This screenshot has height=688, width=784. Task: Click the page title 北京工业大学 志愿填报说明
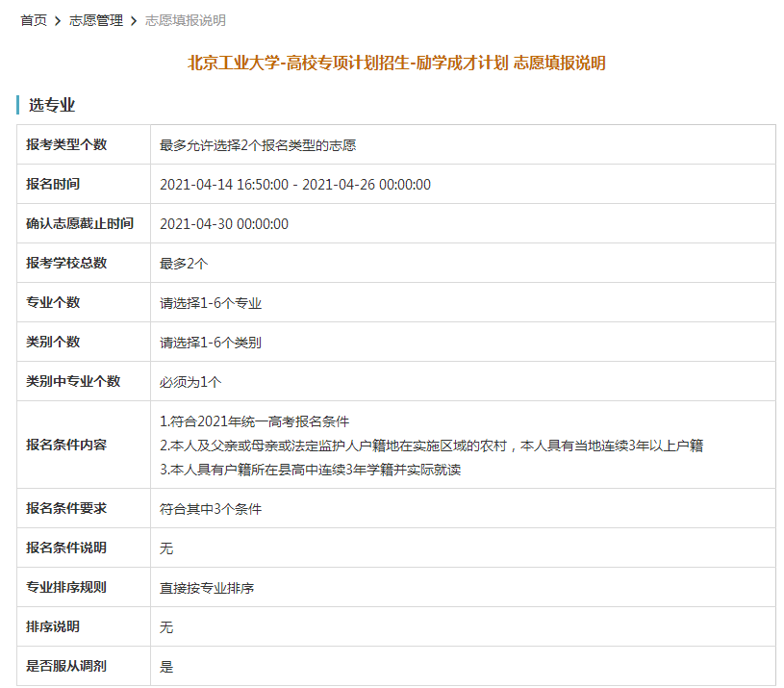click(x=396, y=63)
